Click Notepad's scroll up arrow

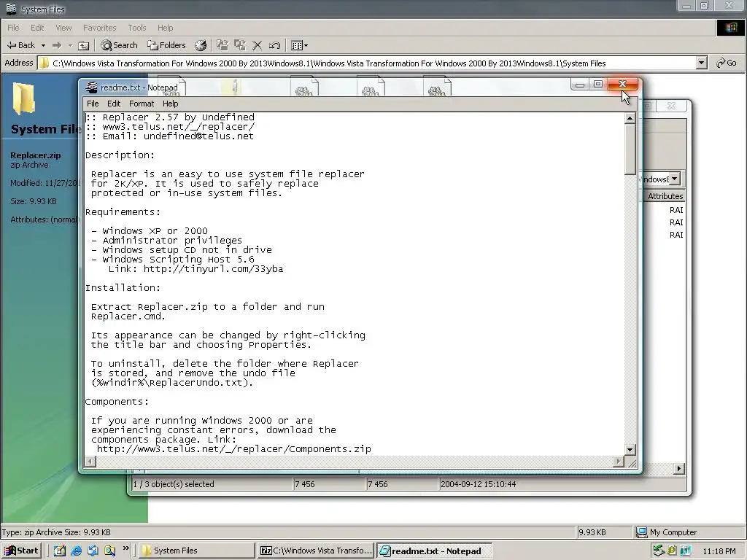point(630,117)
